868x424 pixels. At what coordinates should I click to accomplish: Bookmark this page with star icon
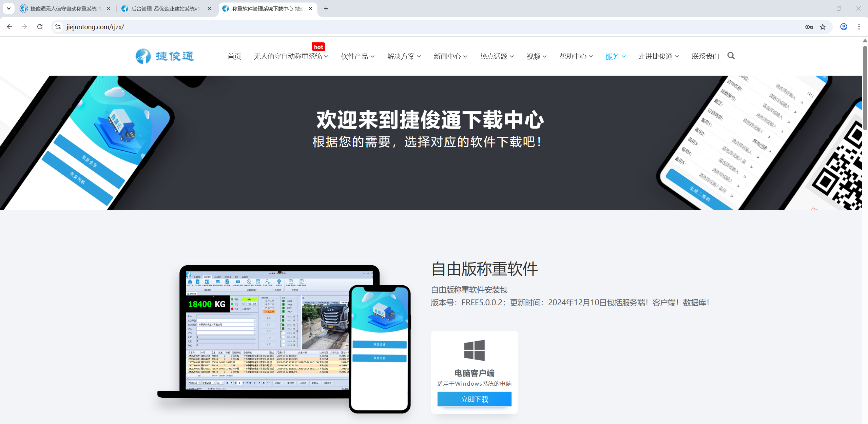click(x=823, y=27)
